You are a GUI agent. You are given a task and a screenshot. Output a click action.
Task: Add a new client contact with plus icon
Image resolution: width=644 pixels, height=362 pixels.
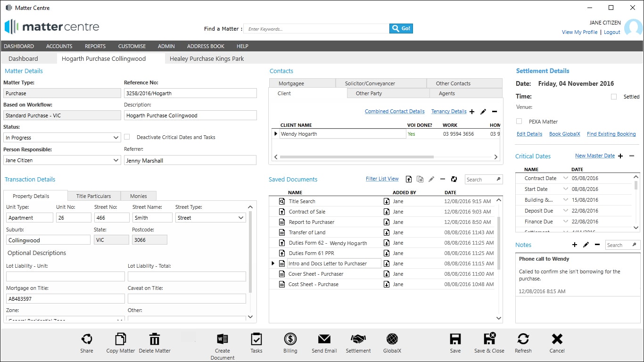pyautogui.click(x=472, y=112)
